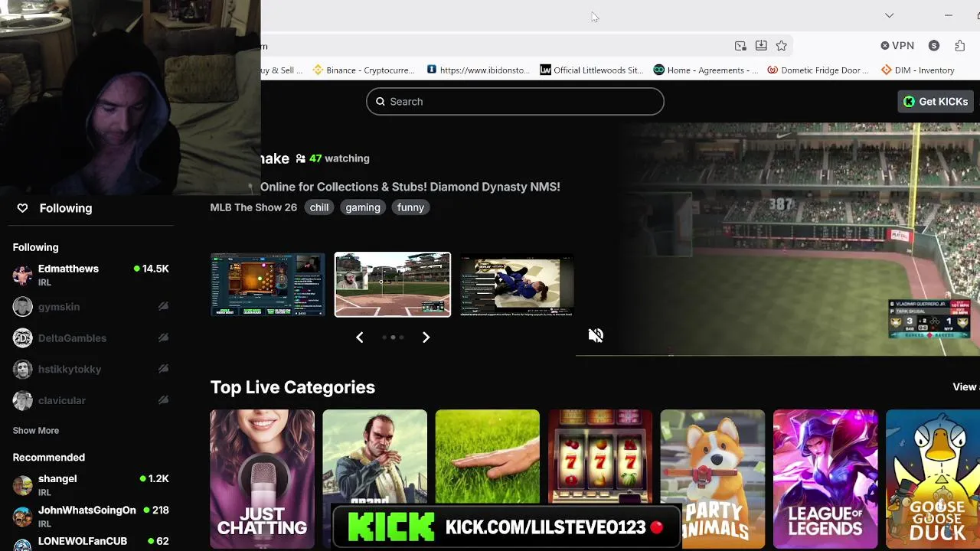
Task: Open browser extensions puzzle icon
Action: pyautogui.click(x=960, y=46)
